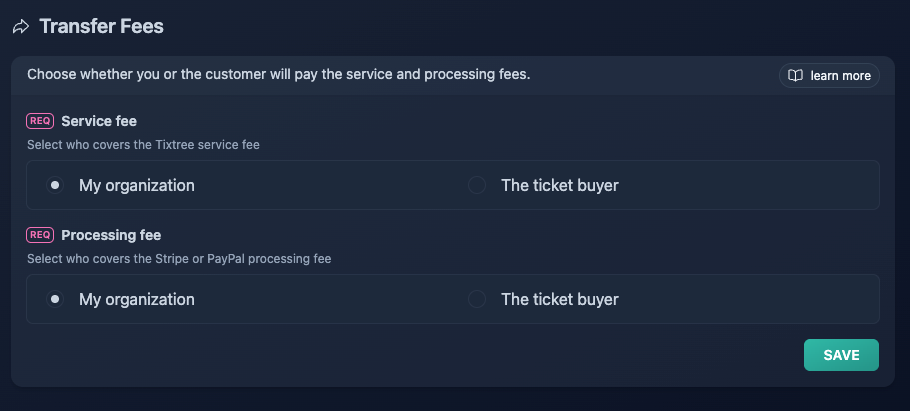Click The ticket buyer text under Processing fee
Image resolution: width=910 pixels, height=411 pixels.
560,299
